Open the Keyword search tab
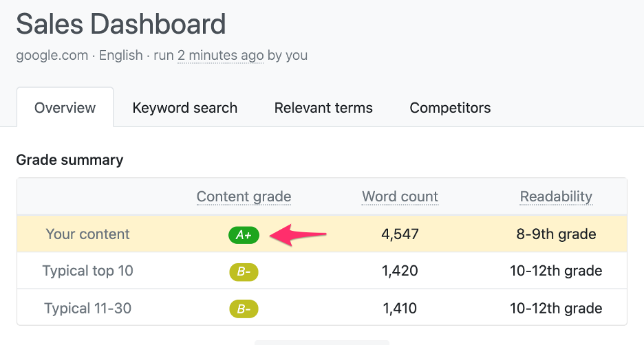Screen dimensions: 644x345 pos(185,107)
